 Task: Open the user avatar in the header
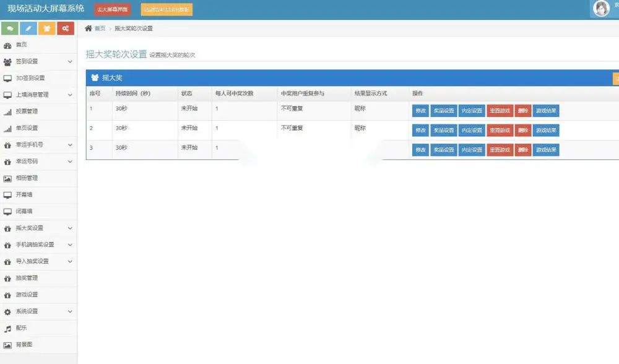(601, 8)
